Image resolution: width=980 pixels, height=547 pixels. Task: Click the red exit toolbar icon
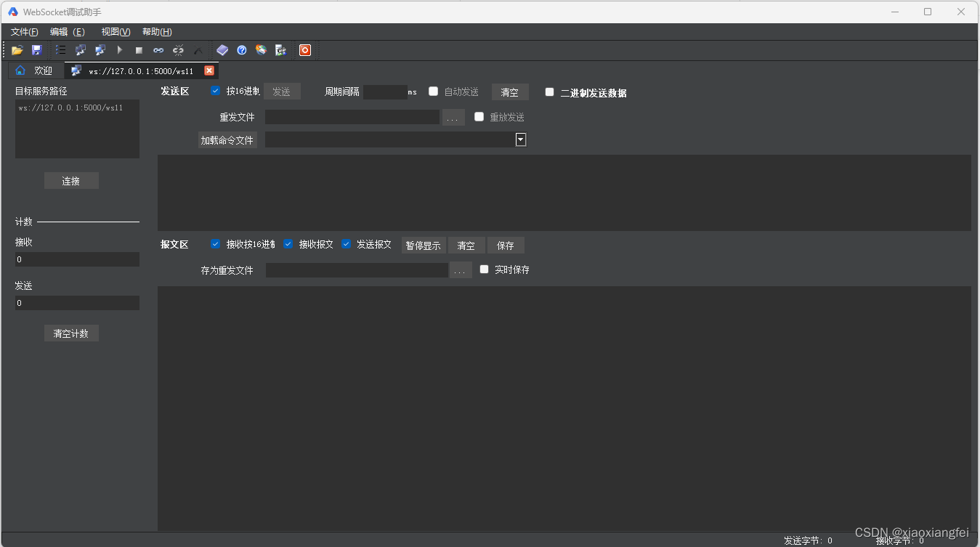pyautogui.click(x=304, y=49)
